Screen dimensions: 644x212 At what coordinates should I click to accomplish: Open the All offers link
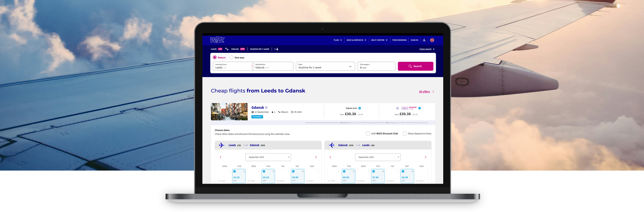(424, 92)
